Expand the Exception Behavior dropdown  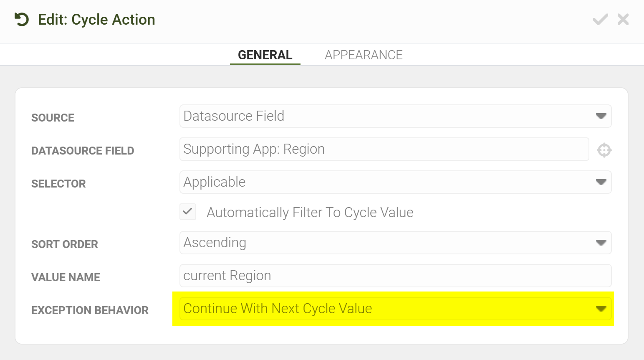coord(395,309)
